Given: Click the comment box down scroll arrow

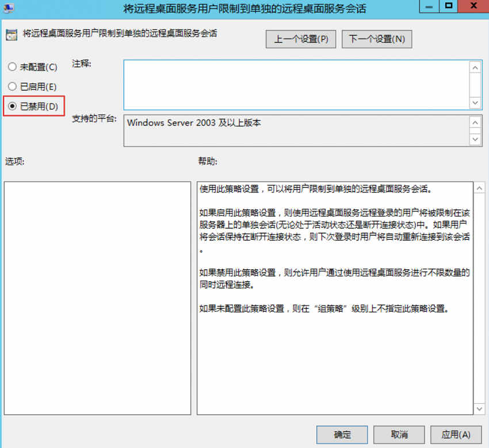Looking at the screenshot, I should pyautogui.click(x=475, y=102).
